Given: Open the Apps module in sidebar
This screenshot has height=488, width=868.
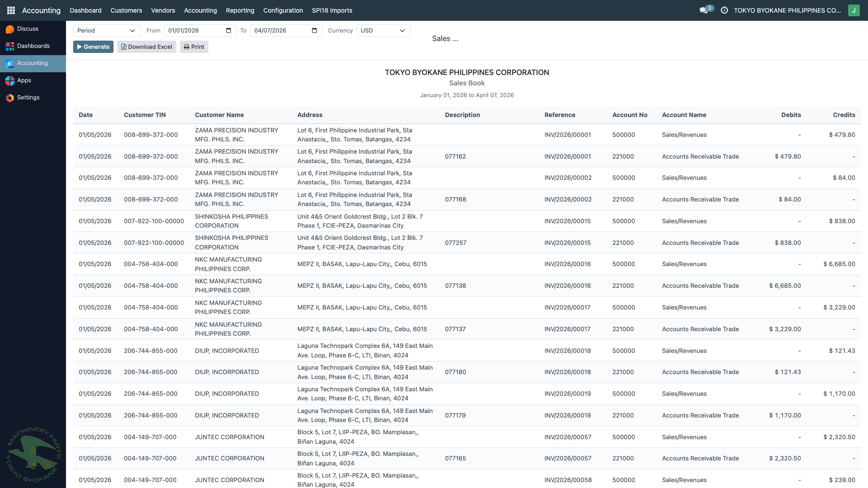Looking at the screenshot, I should [24, 80].
